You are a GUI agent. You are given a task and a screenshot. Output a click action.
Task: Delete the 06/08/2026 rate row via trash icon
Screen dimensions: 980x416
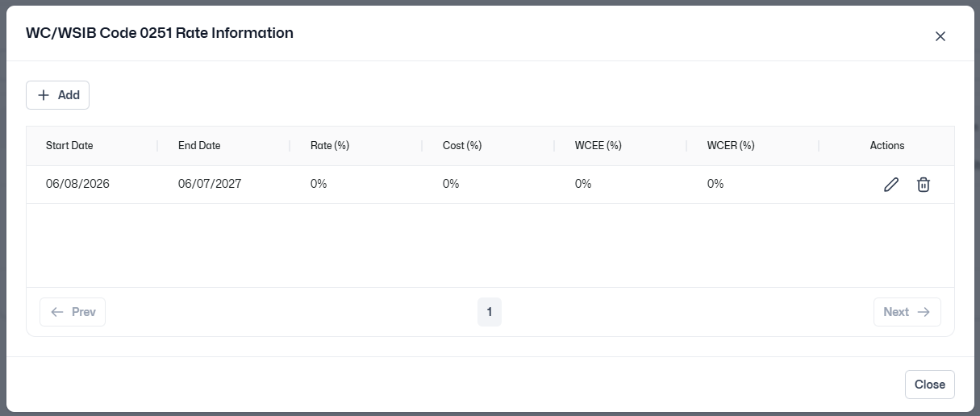coord(924,185)
